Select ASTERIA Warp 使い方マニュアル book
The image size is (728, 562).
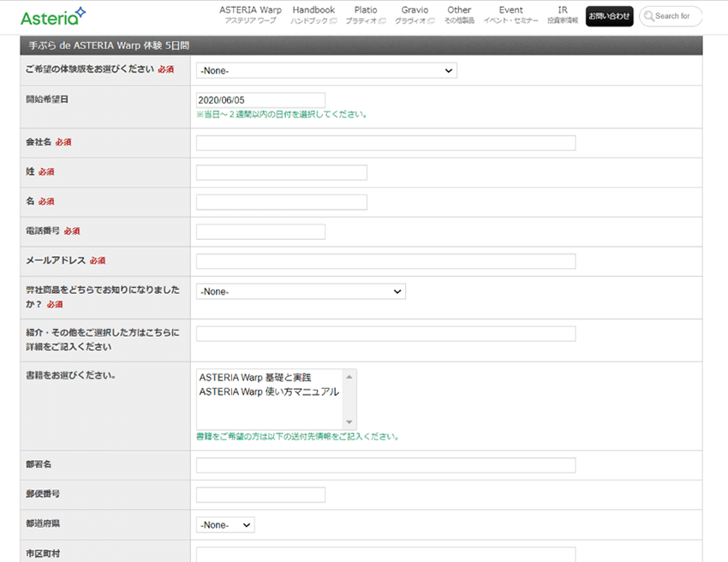pos(269,392)
